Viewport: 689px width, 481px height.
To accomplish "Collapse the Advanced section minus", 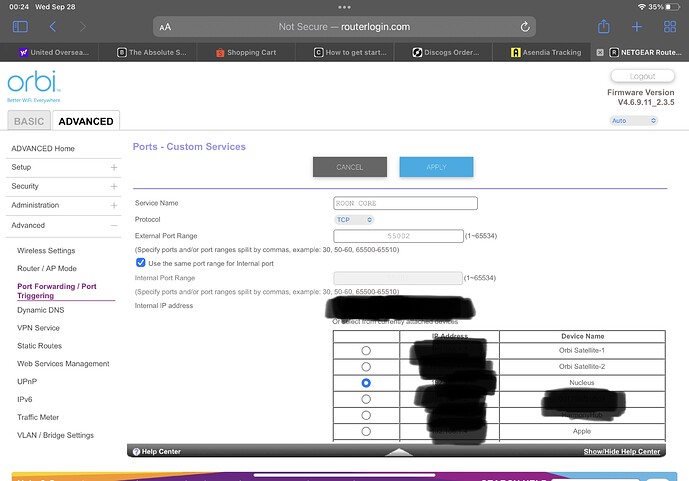I will 114,225.
